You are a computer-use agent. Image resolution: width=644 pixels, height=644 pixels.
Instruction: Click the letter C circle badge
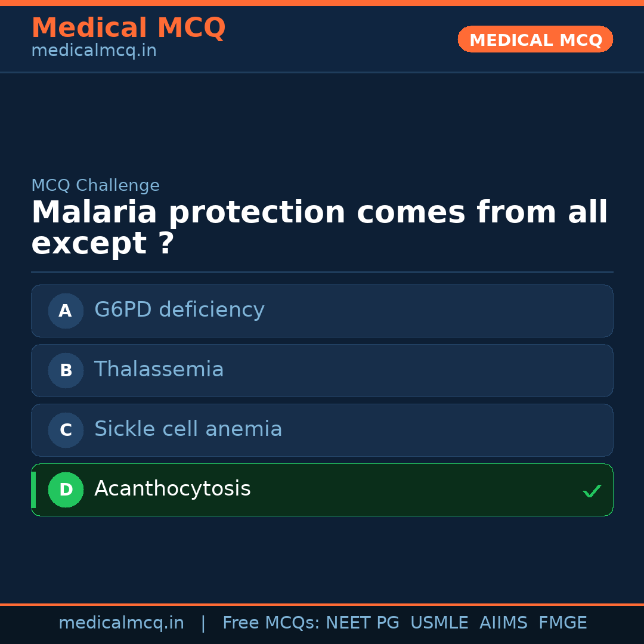click(66, 430)
